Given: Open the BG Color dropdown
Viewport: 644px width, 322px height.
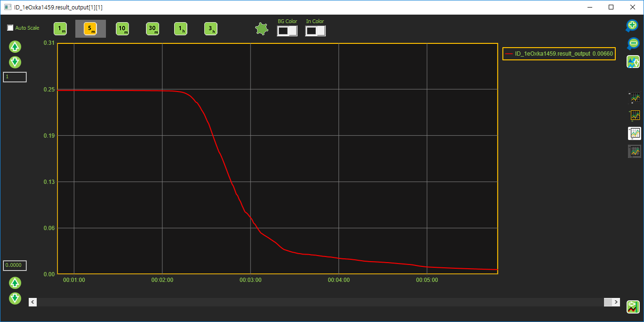Looking at the screenshot, I should (287, 31).
